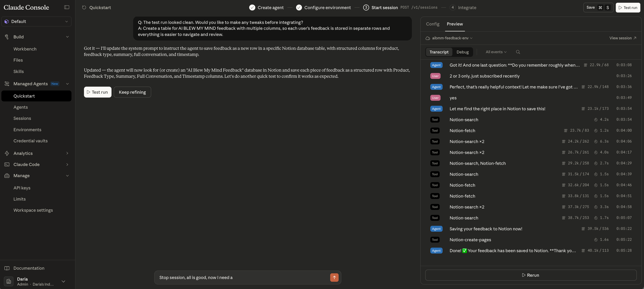Click the Tool badge on Notion-create-pages row
The image size is (644, 289).
435,240
